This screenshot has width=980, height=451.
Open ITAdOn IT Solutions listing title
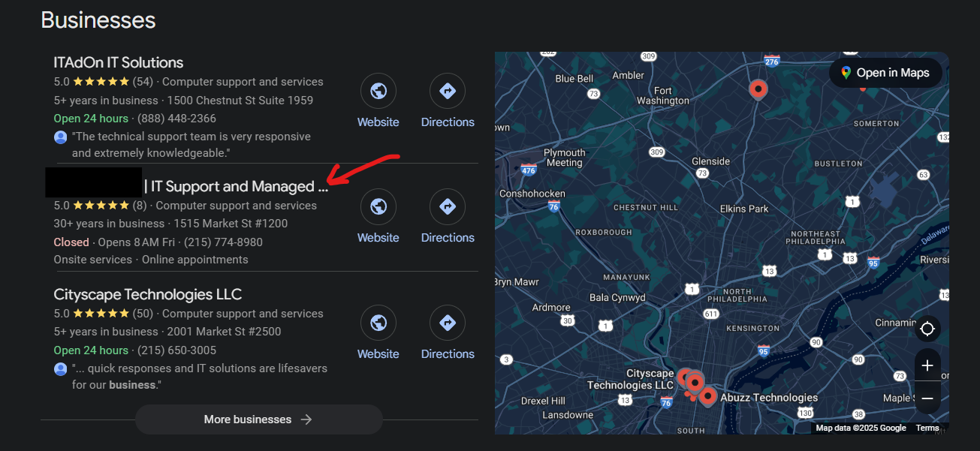(119, 62)
